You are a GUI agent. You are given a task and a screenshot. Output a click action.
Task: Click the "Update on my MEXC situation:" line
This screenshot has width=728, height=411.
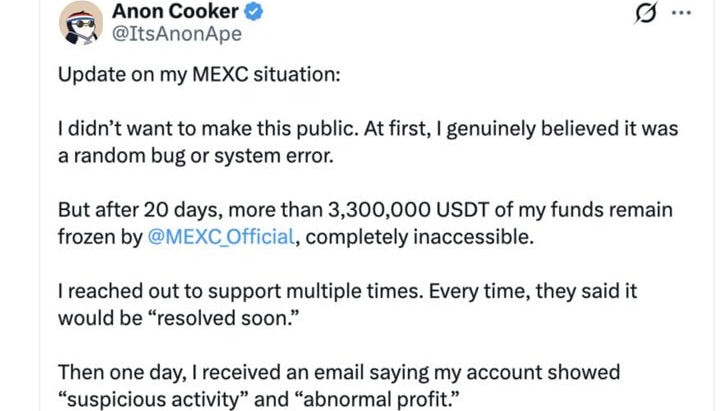point(199,75)
